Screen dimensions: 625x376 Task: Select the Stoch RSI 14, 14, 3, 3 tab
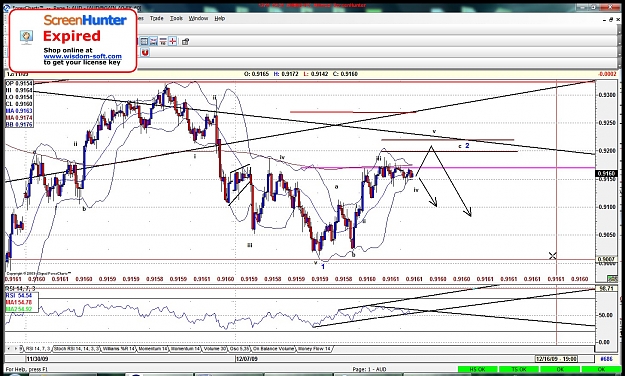(76, 349)
